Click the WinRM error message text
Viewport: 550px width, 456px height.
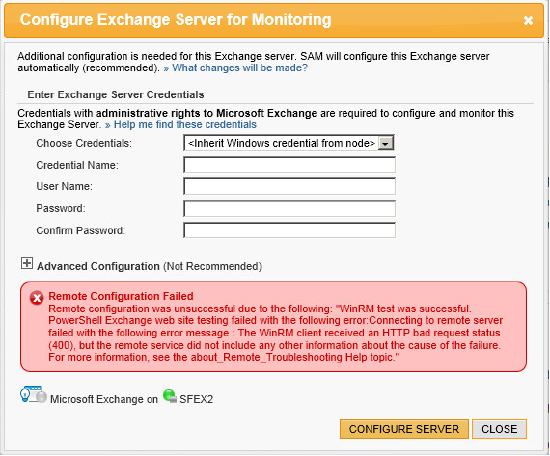tap(275, 333)
